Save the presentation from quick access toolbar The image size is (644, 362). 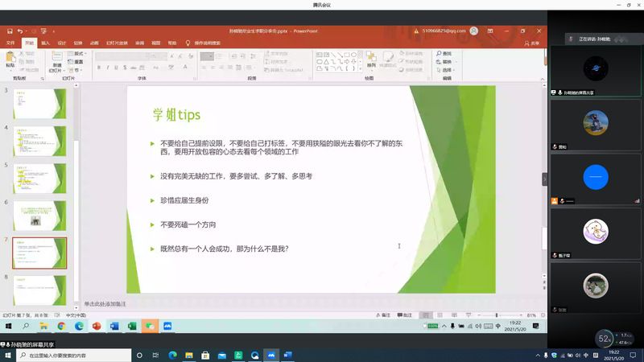coord(10,31)
